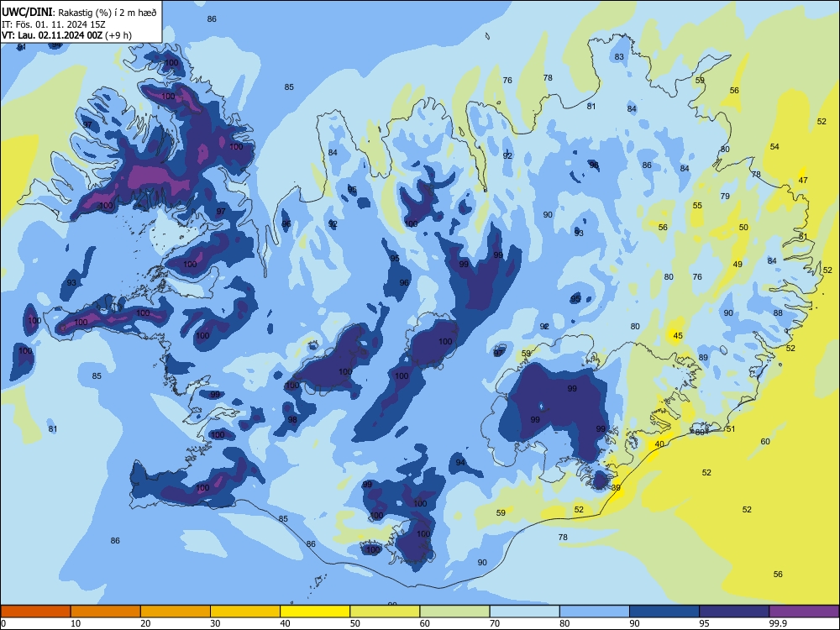840x630 pixels.
Task: Click the legend tick label 30
Action: (x=215, y=623)
